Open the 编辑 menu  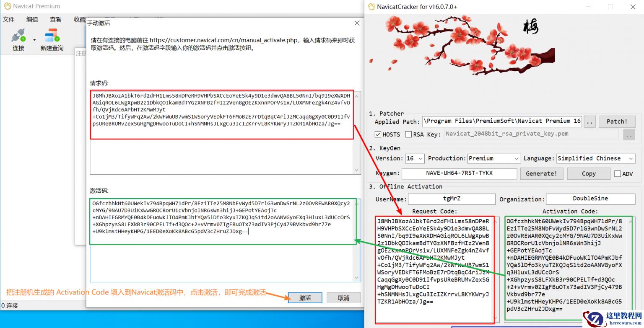tap(32, 19)
